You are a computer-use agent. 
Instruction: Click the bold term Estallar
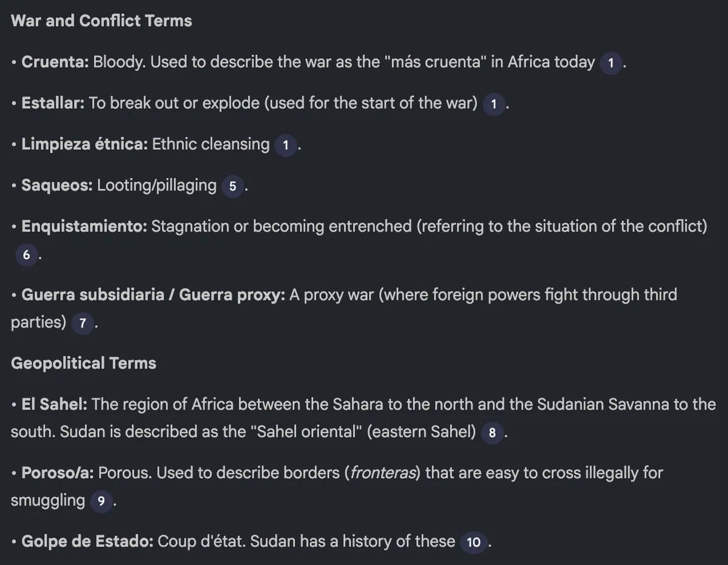click(53, 103)
